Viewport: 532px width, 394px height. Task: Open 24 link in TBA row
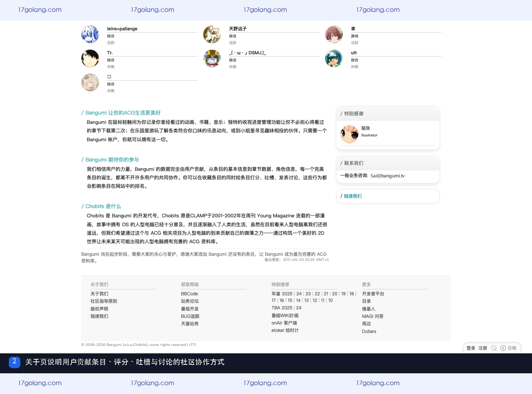(x=299, y=308)
